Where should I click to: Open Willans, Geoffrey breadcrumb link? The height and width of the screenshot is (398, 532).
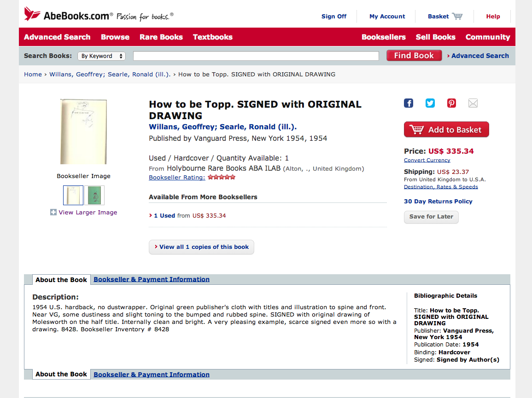(x=110, y=74)
